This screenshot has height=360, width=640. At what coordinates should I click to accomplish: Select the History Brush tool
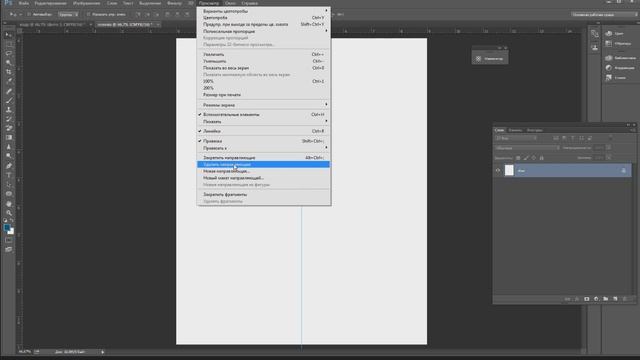[x=9, y=119]
